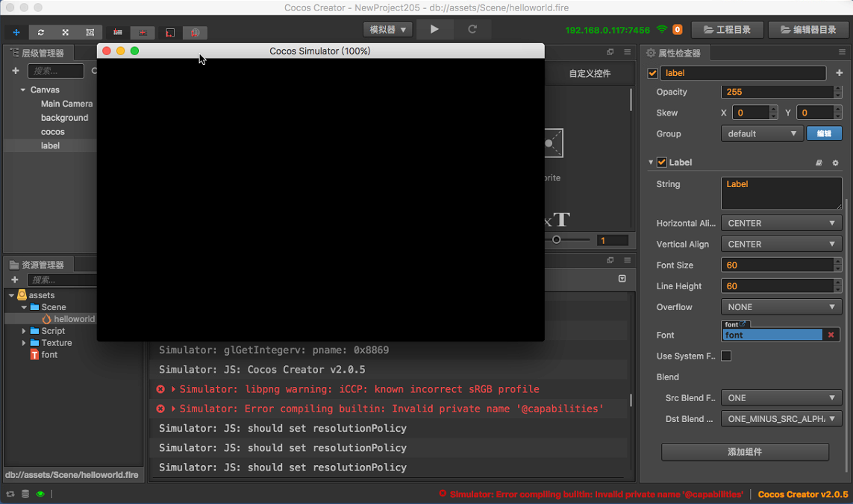This screenshot has width=853, height=504.
Task: Click the plus icon beside node name
Action: [x=839, y=73]
